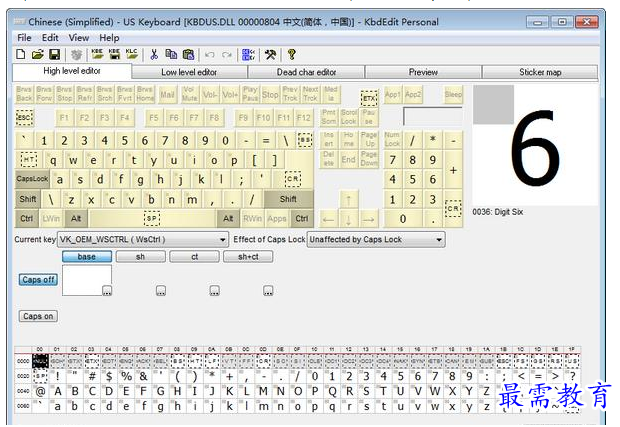This screenshot has height=427, width=620.
Task: Pick uppercase Q in the character table
Action: (332, 391)
